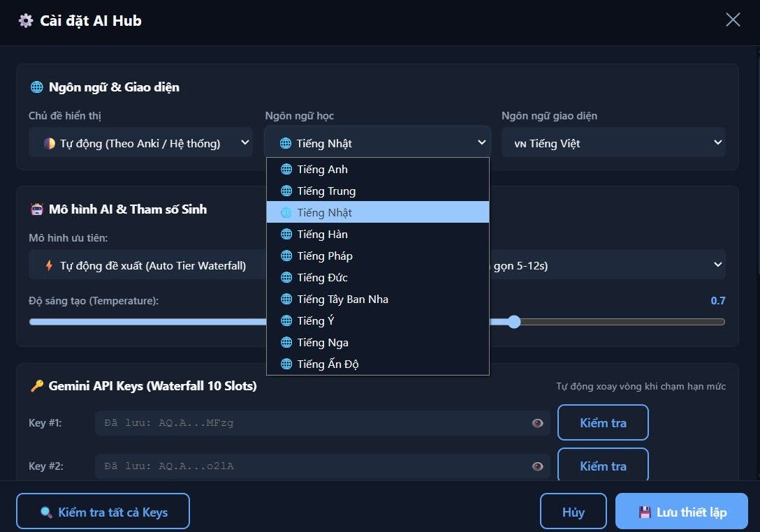Close the AI Hub settings dialog
The image size is (760, 532).
pos(732,20)
